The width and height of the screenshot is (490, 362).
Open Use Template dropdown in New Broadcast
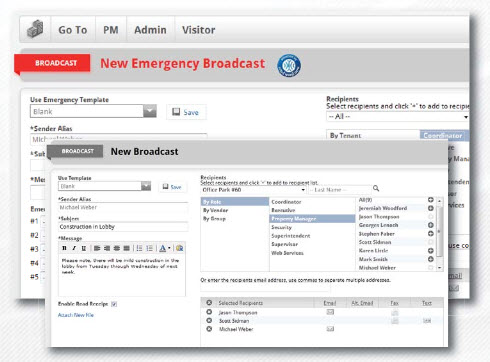click(x=104, y=186)
